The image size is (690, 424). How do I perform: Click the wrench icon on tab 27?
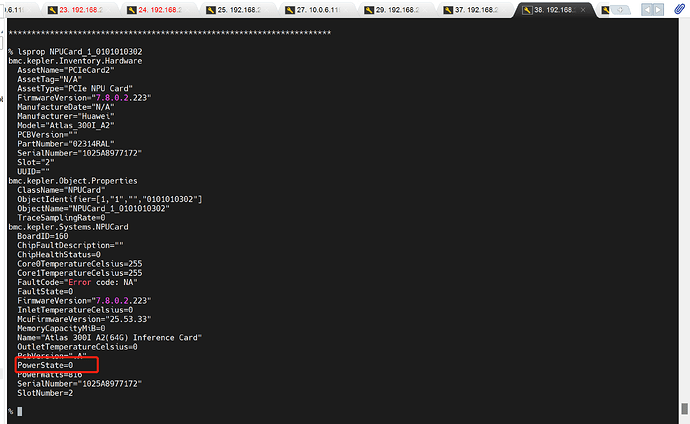pos(290,10)
